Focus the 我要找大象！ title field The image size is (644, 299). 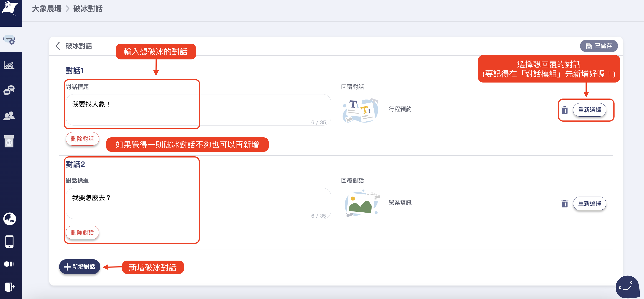pyautogui.click(x=198, y=110)
